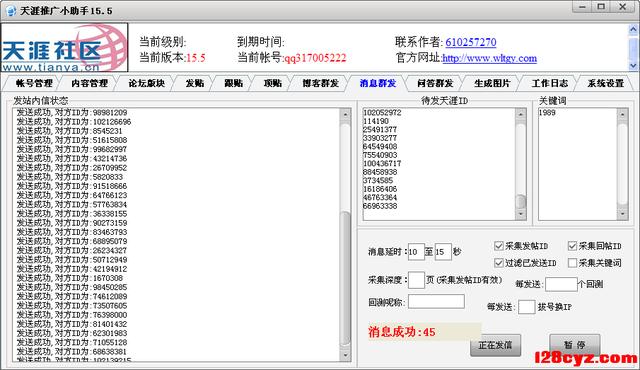Click the 待发天涯ID list scrollbar thumb
Screen dimensions: 640x370
[x=520, y=201]
